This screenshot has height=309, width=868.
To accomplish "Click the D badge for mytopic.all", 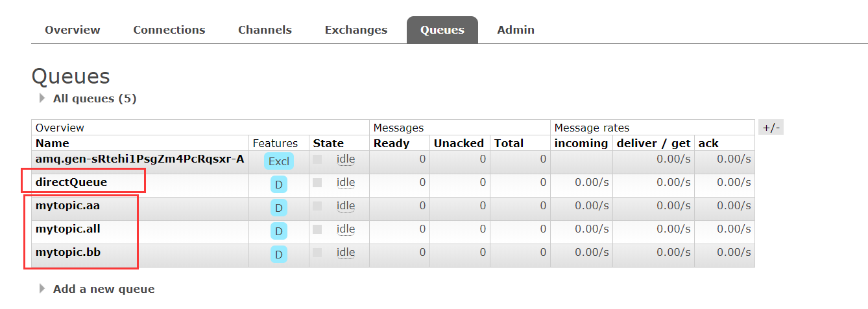I will point(279,231).
